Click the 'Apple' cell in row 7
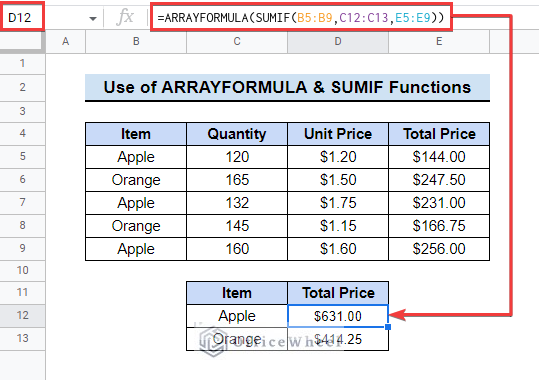 pyautogui.click(x=136, y=203)
